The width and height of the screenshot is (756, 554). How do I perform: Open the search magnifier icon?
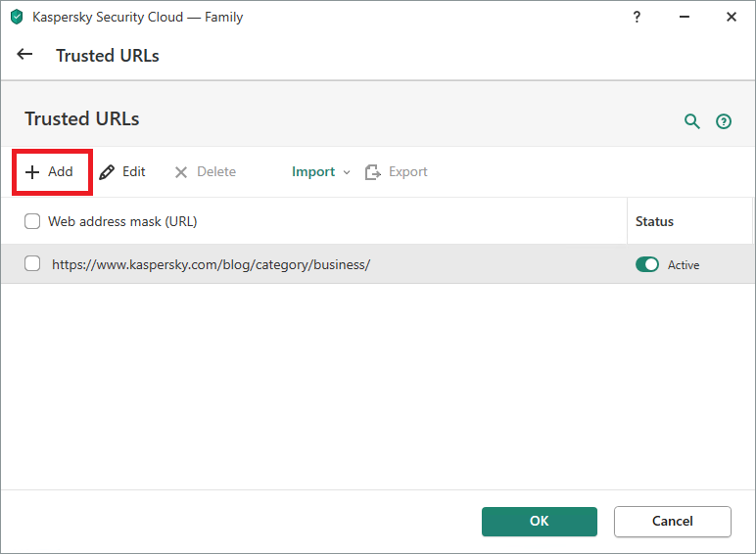coord(692,121)
